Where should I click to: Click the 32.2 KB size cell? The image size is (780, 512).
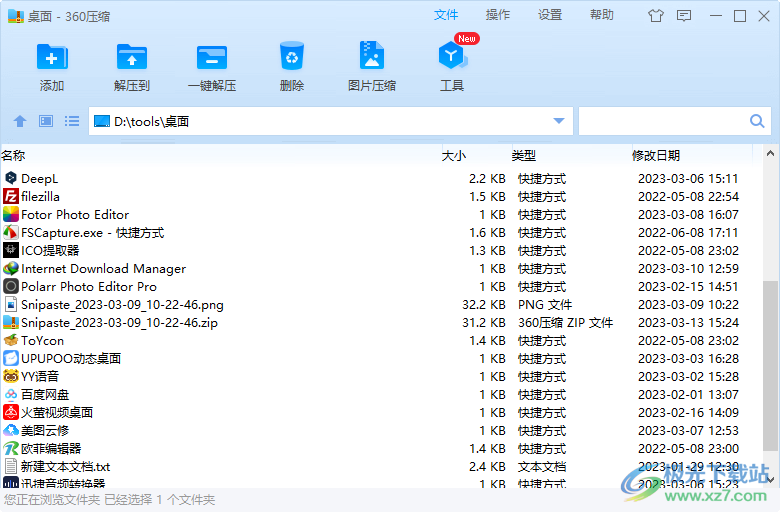click(x=484, y=305)
